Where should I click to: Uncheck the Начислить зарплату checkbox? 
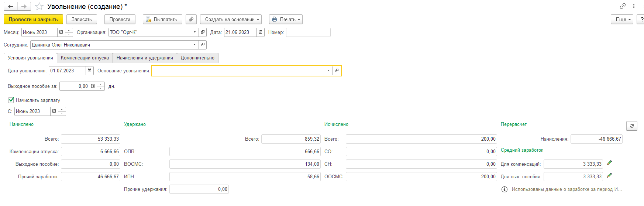pos(11,100)
